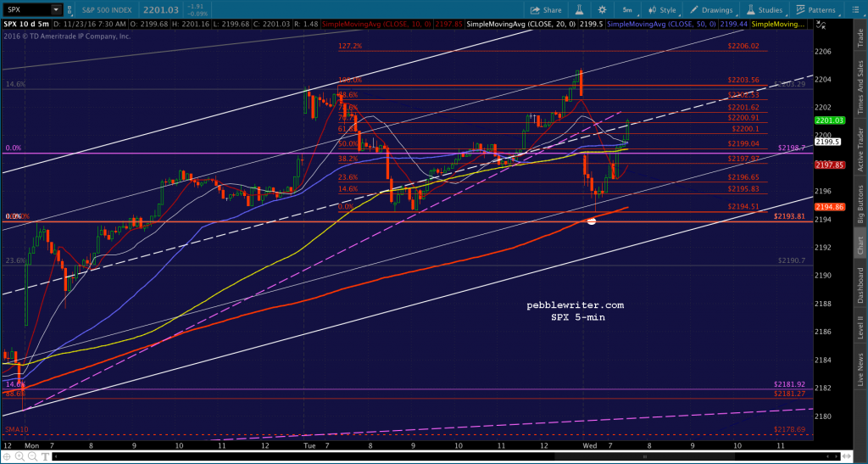Switch to the Big Buttons tab
The height and width of the screenshot is (464, 868).
click(x=861, y=202)
